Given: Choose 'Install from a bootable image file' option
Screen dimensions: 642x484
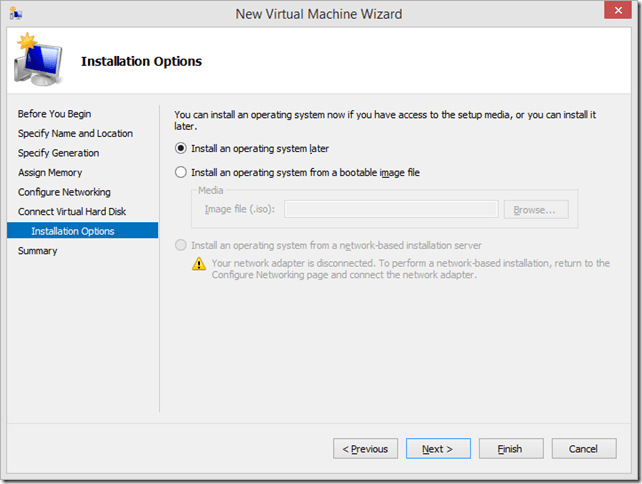Looking at the screenshot, I should [181, 172].
